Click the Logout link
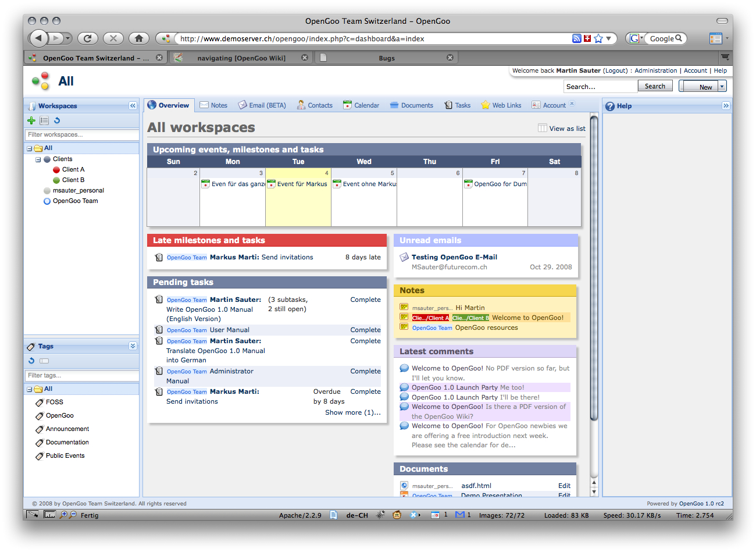Screen dimensions: 756x552 coord(615,70)
